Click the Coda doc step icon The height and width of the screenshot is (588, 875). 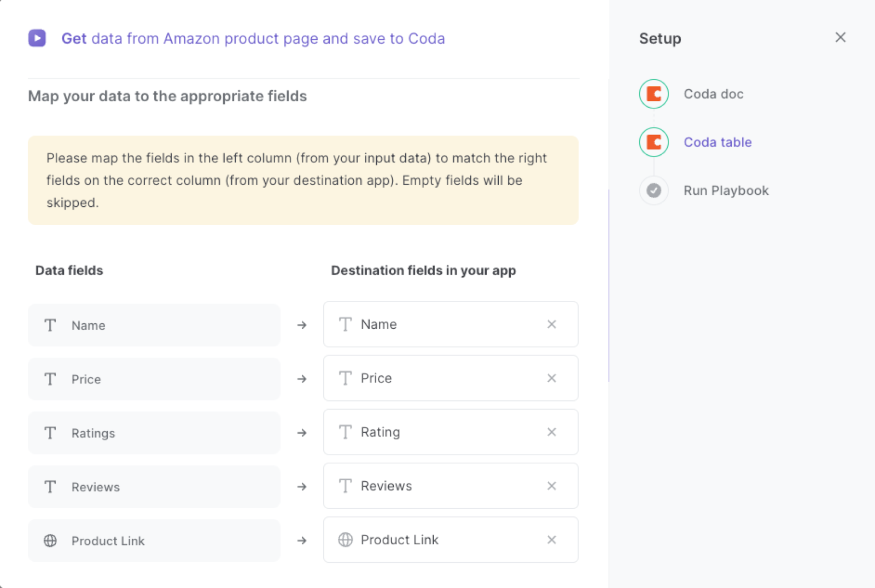tap(654, 94)
